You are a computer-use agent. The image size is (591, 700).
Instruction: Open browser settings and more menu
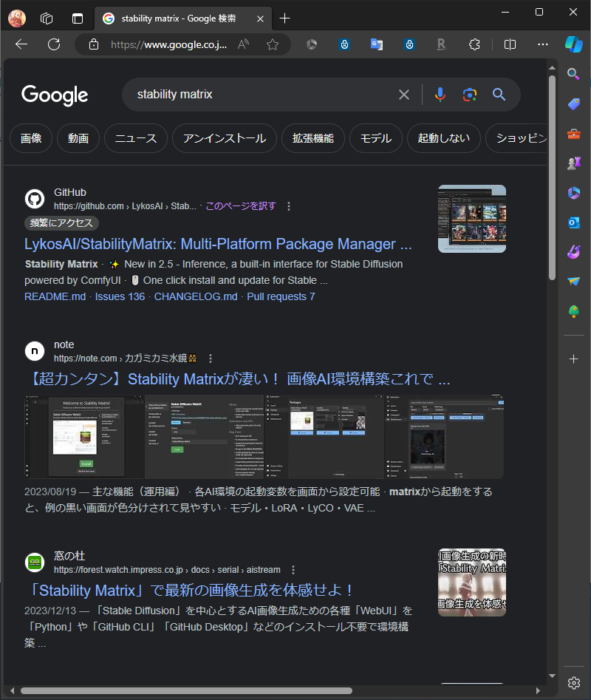coord(543,44)
